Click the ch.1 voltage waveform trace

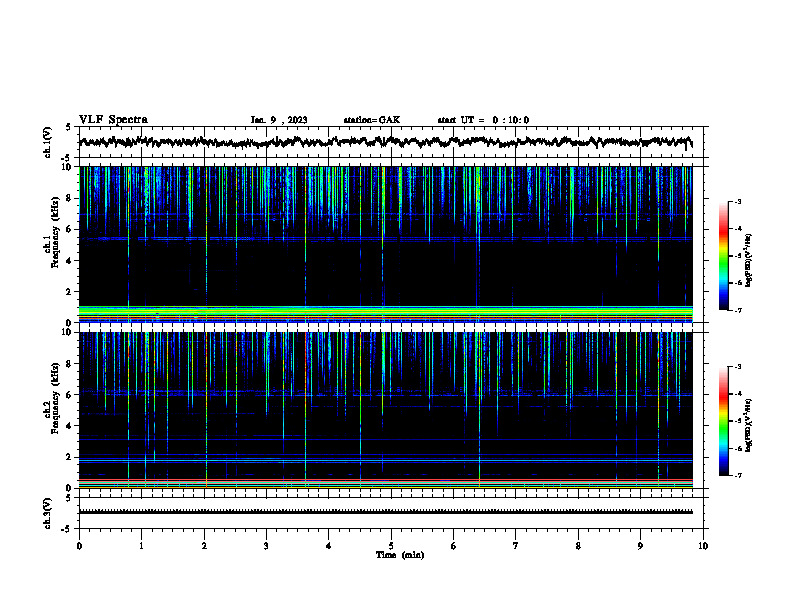click(x=385, y=142)
